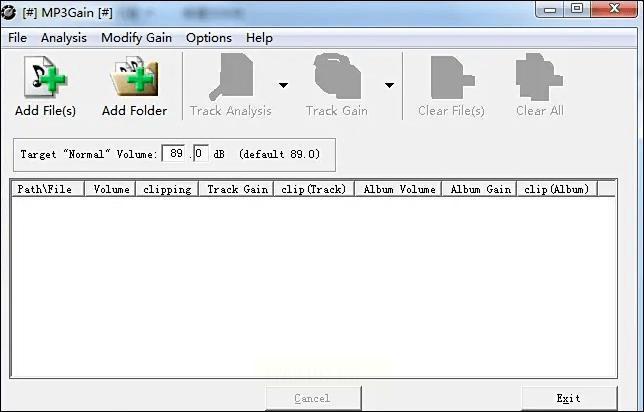Click the Add Folder icon
Image resolution: width=644 pixels, height=412 pixels.
(134, 77)
